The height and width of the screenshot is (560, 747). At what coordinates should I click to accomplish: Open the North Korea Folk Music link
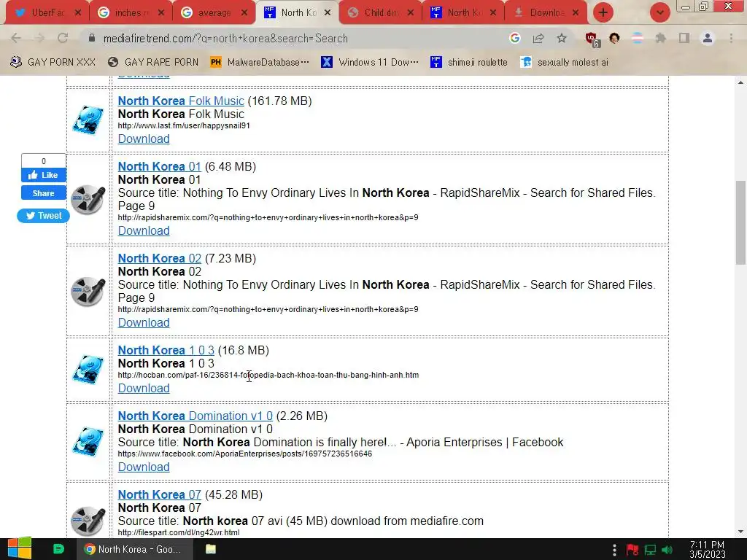click(x=181, y=101)
